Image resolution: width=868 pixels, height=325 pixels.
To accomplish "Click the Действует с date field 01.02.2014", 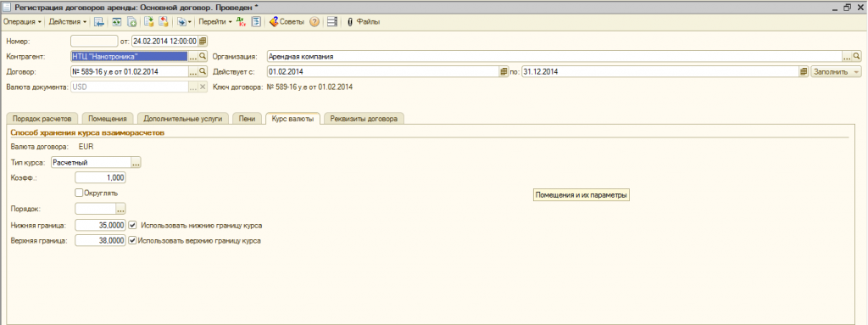I will tap(382, 71).
